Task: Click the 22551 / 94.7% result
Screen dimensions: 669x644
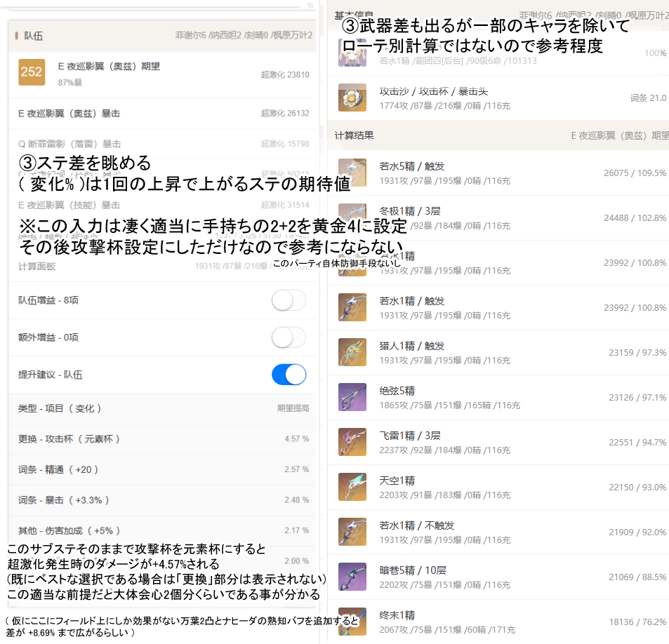Action: (637, 443)
